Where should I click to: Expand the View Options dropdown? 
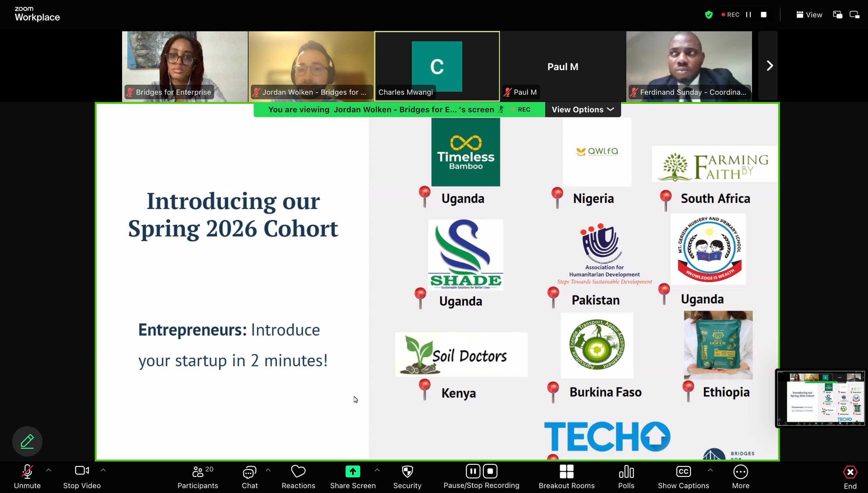pos(583,110)
